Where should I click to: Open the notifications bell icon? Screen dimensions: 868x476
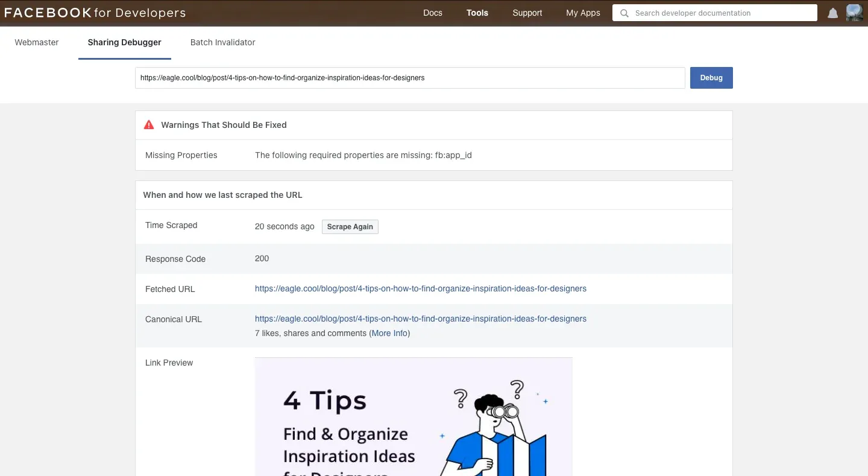(832, 13)
